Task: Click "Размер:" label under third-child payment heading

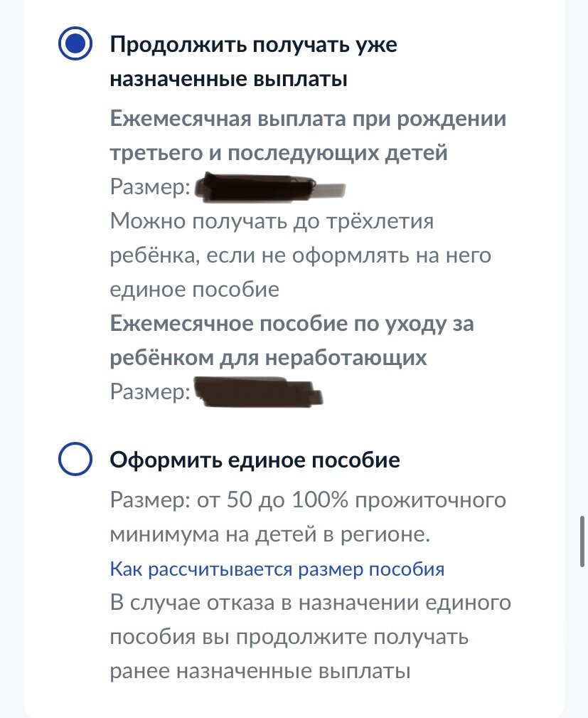Action: pos(149,187)
